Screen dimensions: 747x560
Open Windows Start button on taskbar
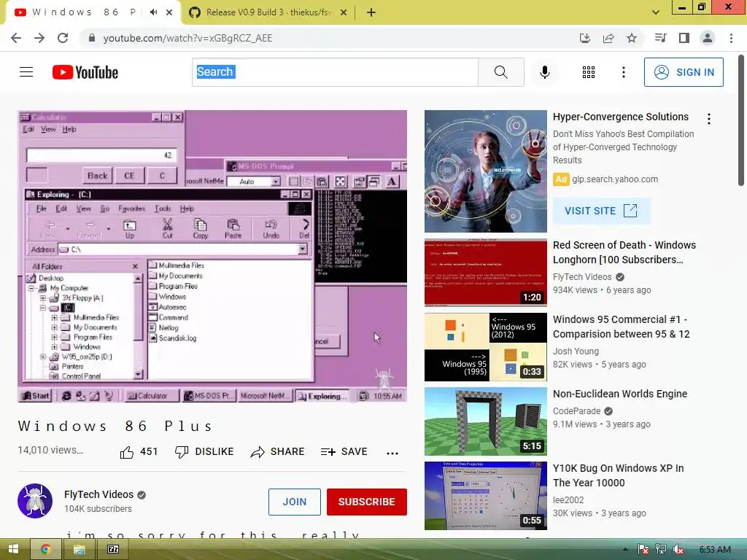pyautogui.click(x=13, y=549)
